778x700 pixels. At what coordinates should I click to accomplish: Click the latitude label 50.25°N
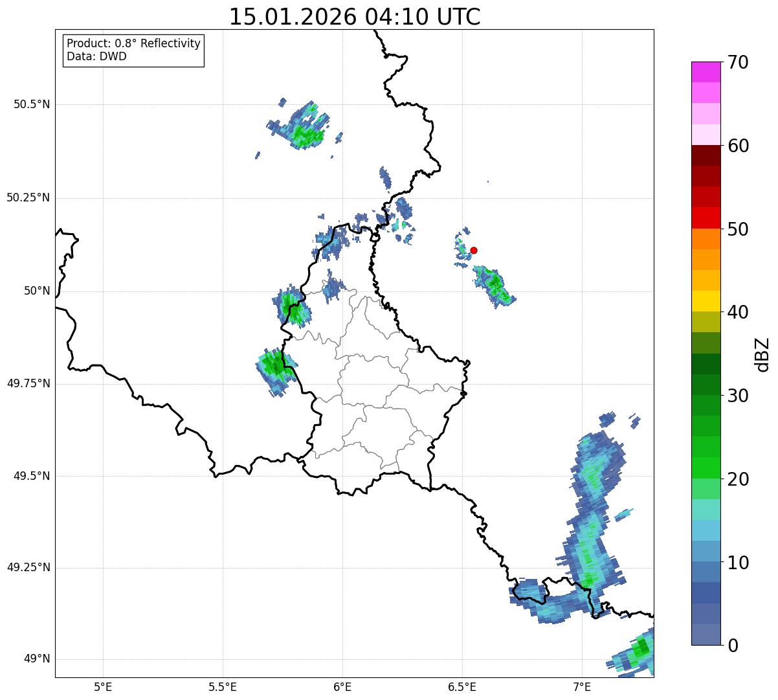[28, 198]
